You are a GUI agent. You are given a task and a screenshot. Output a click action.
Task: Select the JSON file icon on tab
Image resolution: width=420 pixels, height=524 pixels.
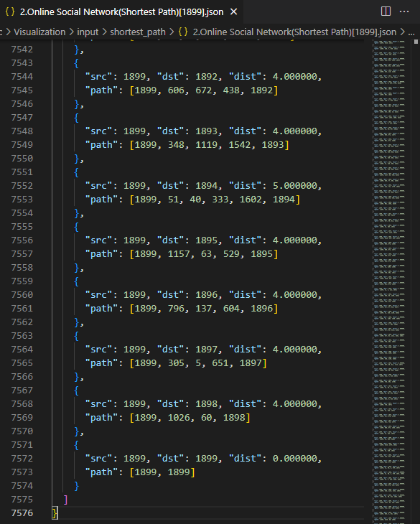click(x=10, y=11)
